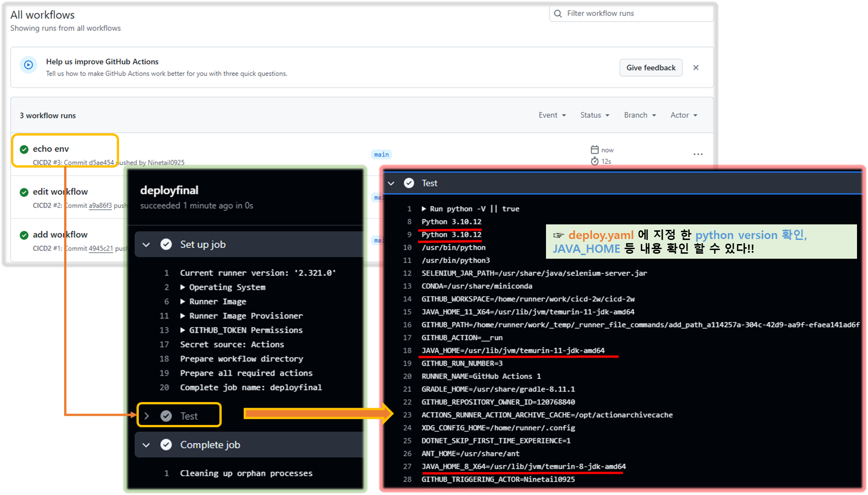Image resolution: width=868 pixels, height=495 pixels.
Task: Expand the Test step in job panel
Action: pos(147,416)
